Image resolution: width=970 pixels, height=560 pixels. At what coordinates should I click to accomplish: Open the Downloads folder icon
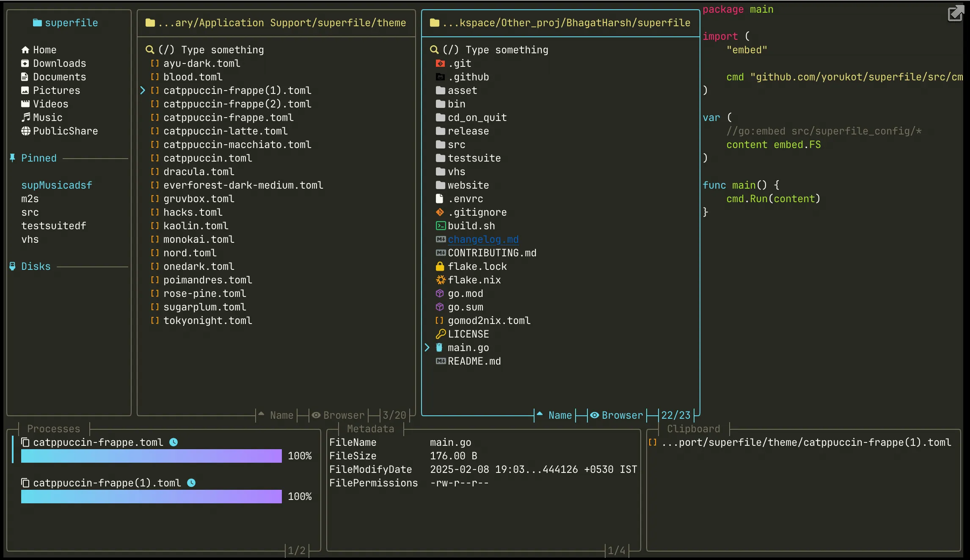25,63
